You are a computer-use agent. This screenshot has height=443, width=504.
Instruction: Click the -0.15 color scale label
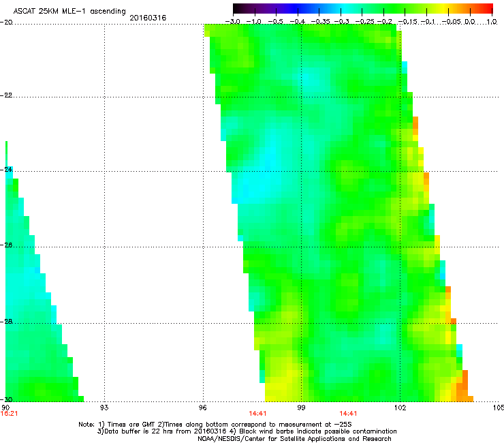407,22
